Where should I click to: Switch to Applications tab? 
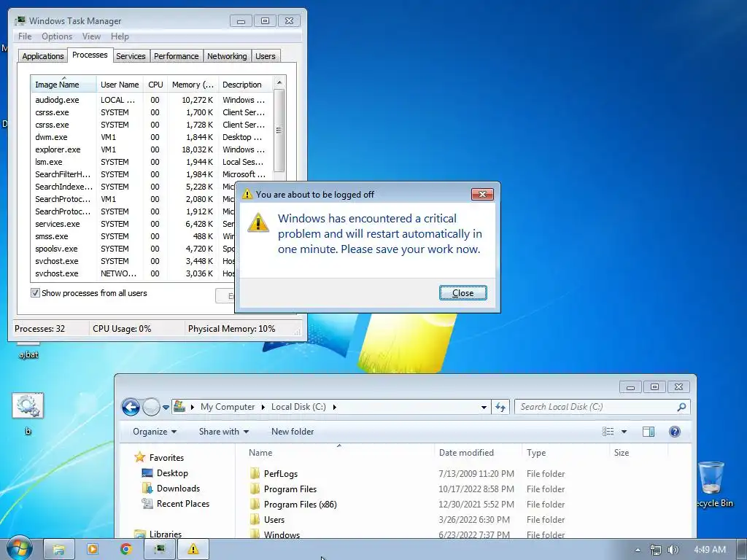(x=43, y=56)
